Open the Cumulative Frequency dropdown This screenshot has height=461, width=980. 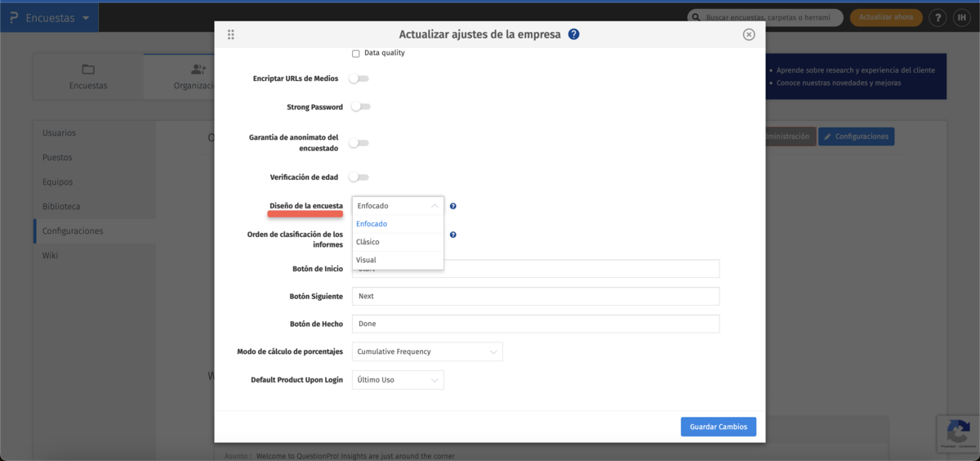point(427,351)
